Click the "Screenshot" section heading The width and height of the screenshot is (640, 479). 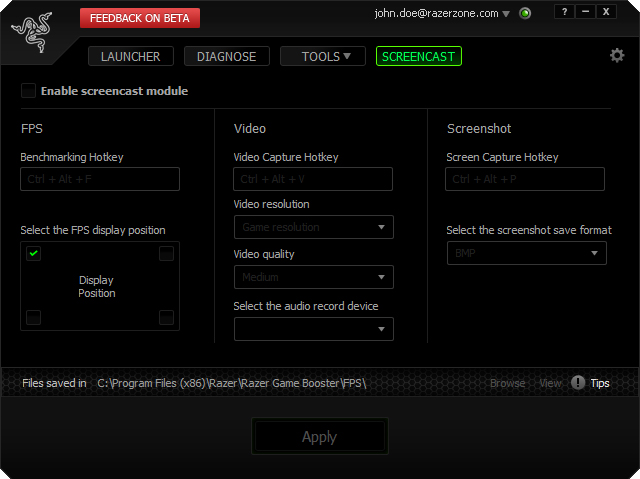pos(479,129)
